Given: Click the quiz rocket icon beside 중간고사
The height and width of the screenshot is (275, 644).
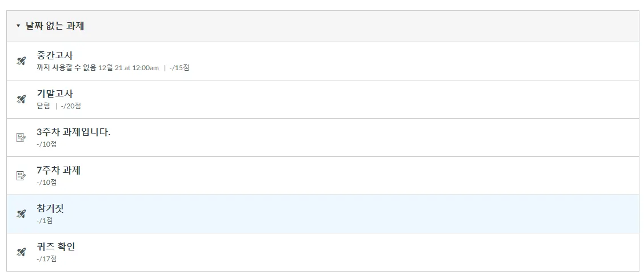Looking at the screenshot, I should [x=21, y=61].
